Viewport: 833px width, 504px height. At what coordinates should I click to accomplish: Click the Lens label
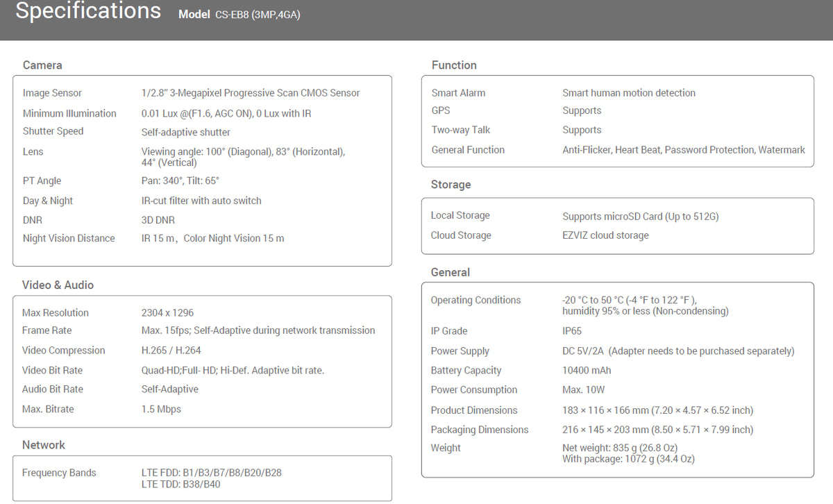(33, 151)
